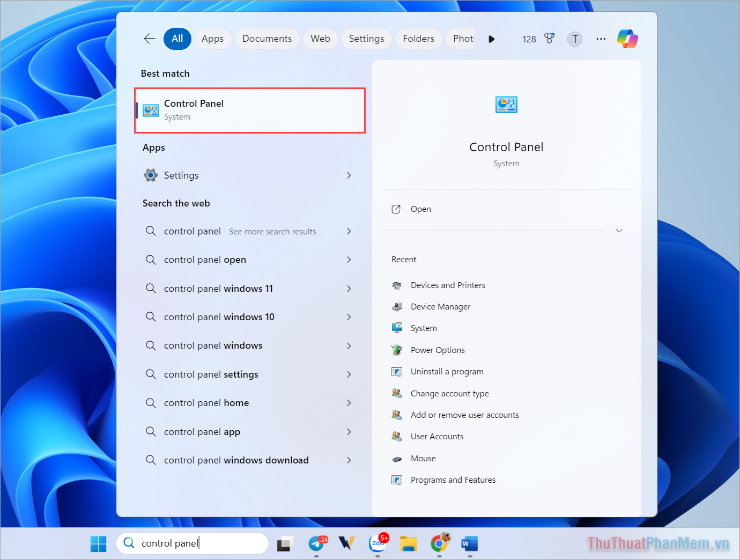This screenshot has height=560, width=740.
Task: Open the ellipsis more-options menu
Action: pos(601,39)
